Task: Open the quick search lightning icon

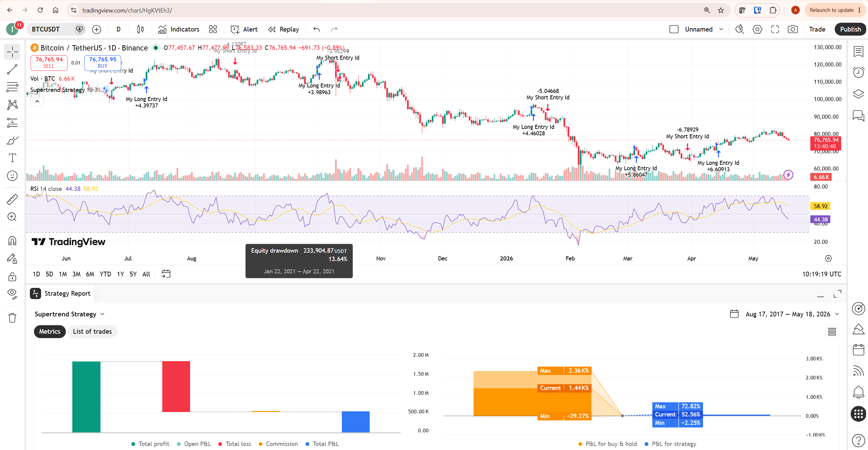Action: click(x=739, y=30)
